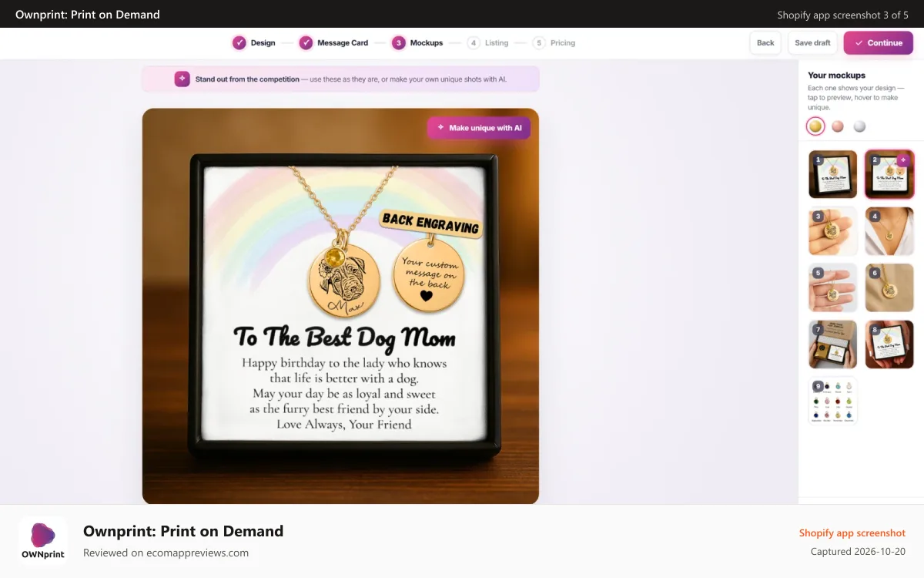Go back with the Back button
Screen dimensions: 924x578
765,43
